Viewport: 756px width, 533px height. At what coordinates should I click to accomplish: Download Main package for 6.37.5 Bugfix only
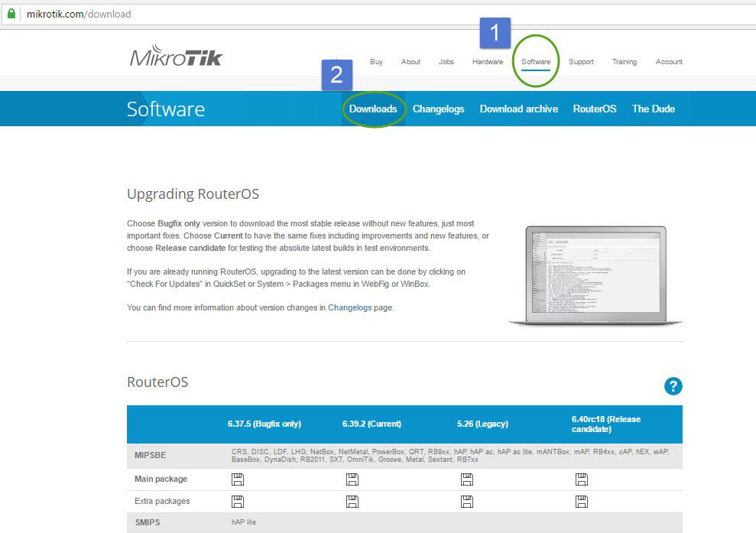pos(238,479)
